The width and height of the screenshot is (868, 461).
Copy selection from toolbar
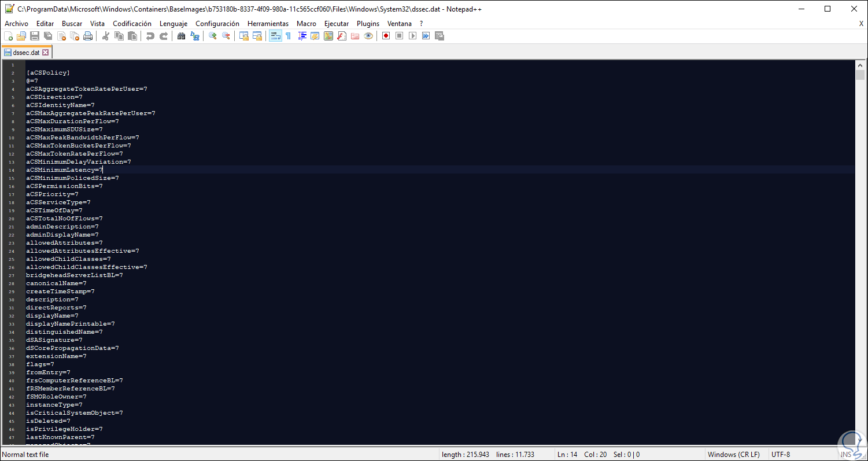(x=119, y=36)
